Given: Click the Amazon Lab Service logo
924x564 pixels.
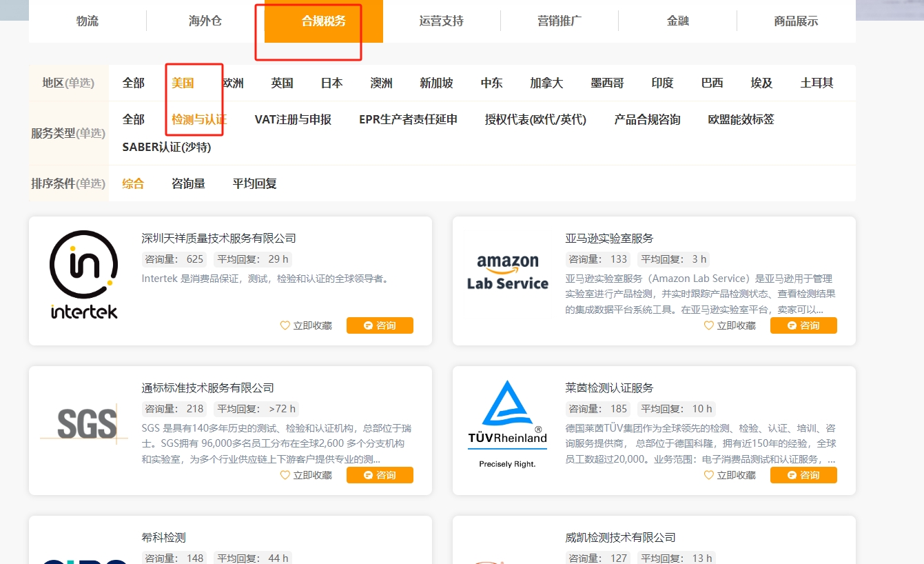Looking at the screenshot, I should (508, 272).
